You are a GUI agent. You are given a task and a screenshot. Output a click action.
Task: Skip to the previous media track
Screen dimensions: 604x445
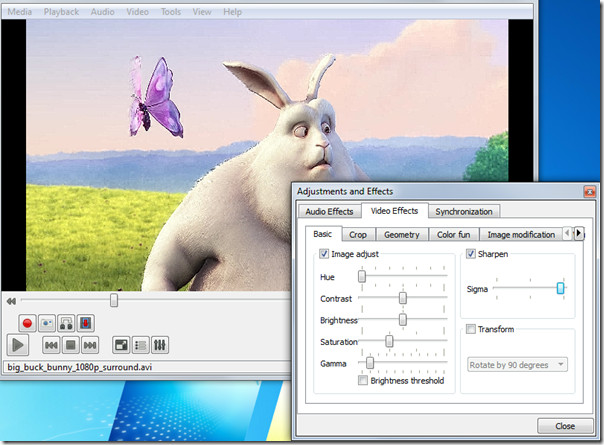coord(51,345)
